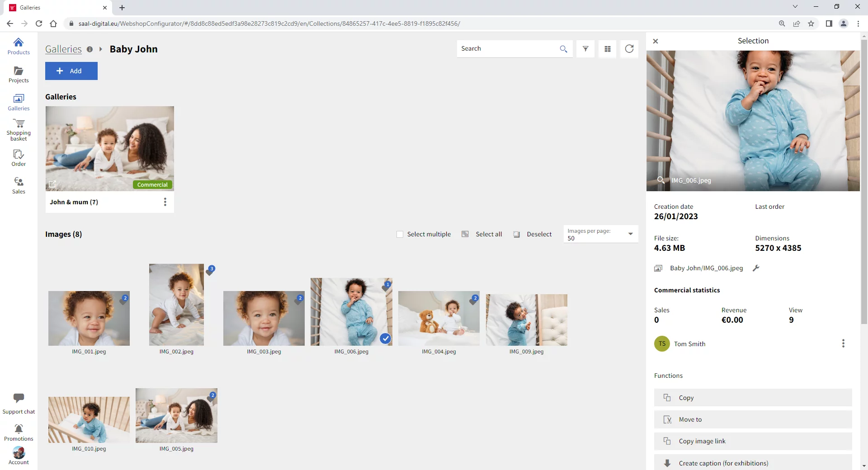Click magnifier icon on IMG_006 preview
The image size is (868, 470).
(660, 180)
